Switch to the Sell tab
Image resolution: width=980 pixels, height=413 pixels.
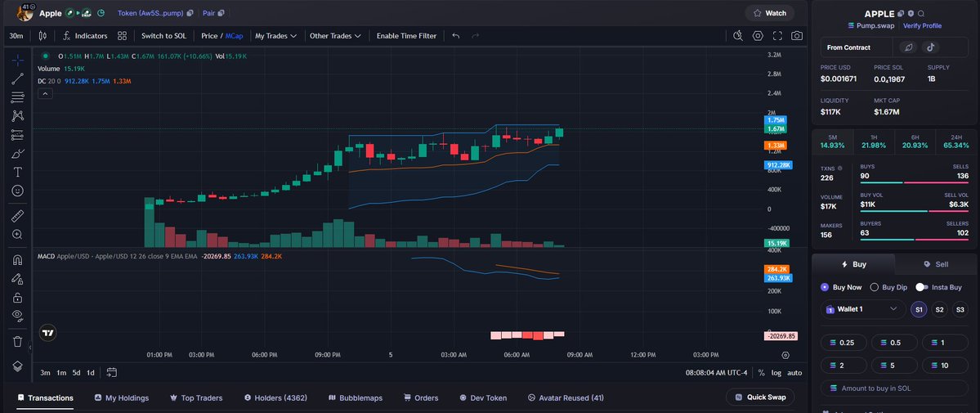point(935,264)
